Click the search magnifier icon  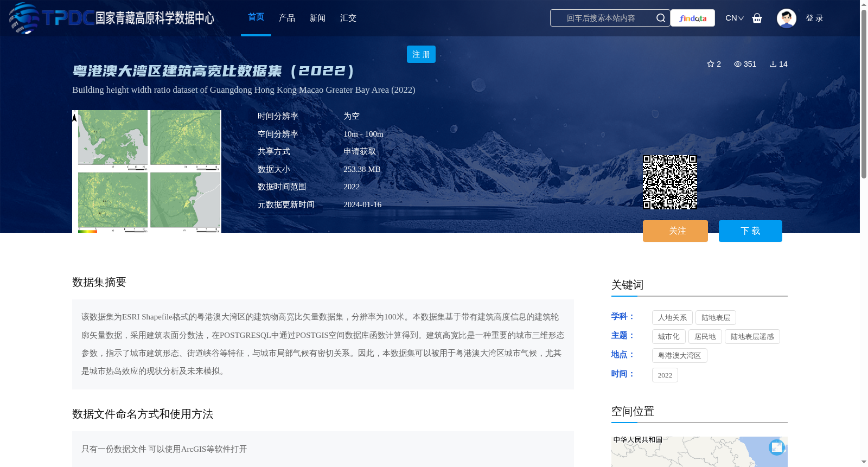click(661, 18)
